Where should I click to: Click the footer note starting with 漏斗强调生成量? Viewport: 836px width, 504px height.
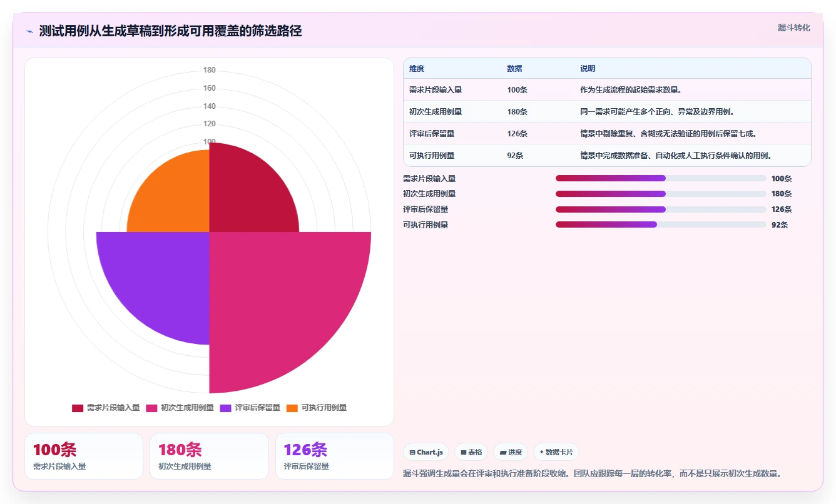click(592, 473)
